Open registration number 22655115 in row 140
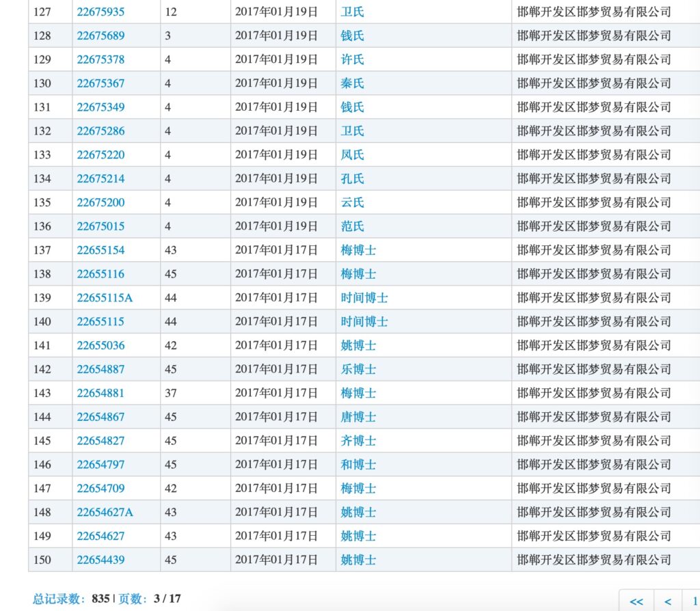The image size is (700, 611). pos(100,322)
